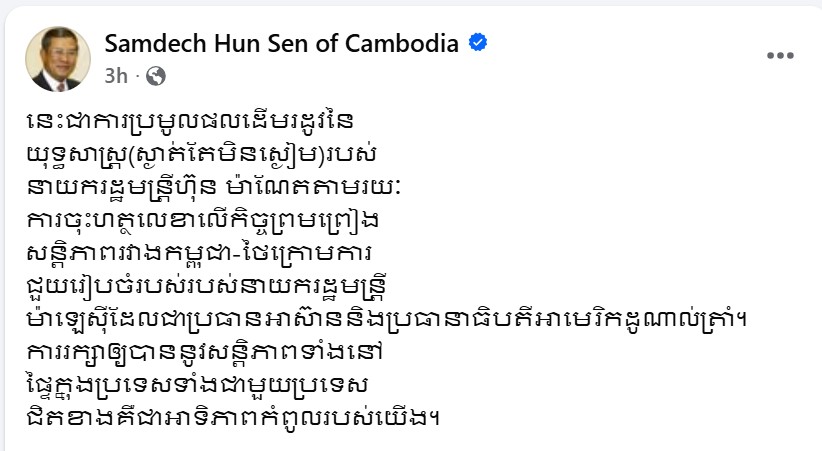Open the Samdech Hun Sen of Cambodia page
This screenshot has width=822, height=451.
[281, 43]
